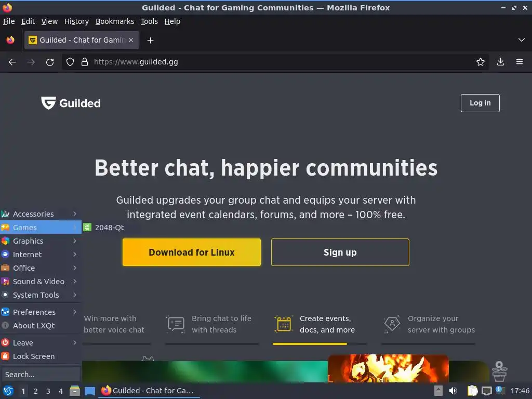Click Lock Screen menu entry
532x399 pixels.
pos(41,356)
